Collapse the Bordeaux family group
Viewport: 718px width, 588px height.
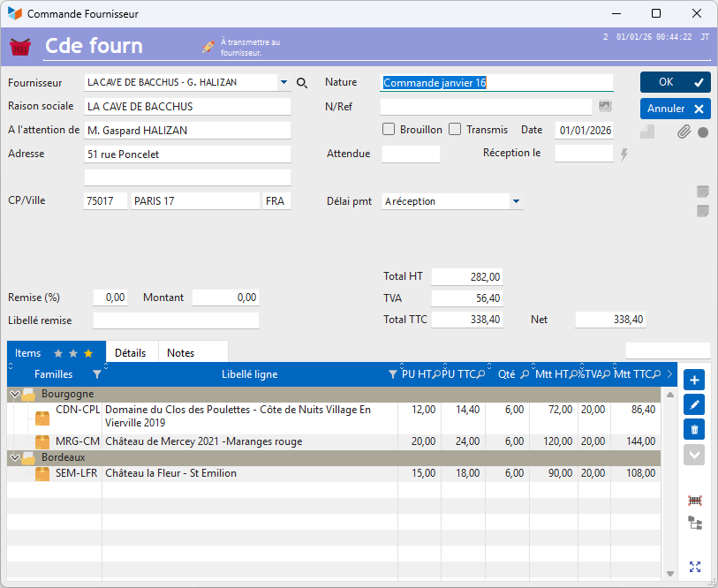pos(15,457)
